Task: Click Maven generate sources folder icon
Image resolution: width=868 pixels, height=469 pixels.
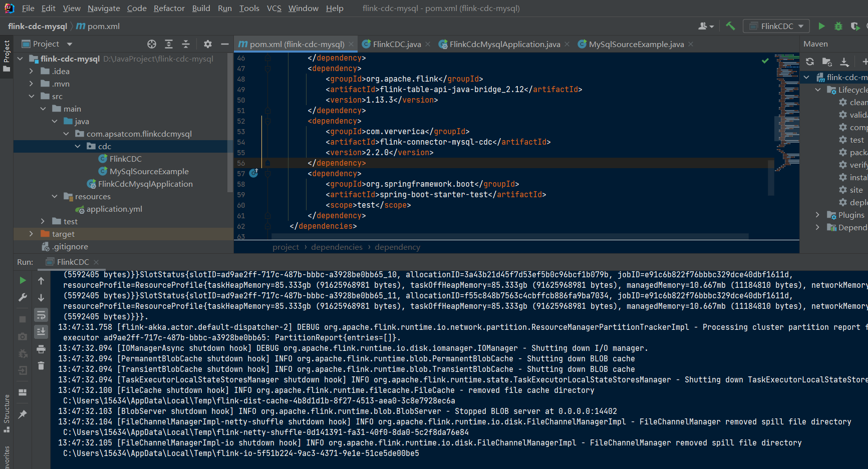Action: [x=827, y=62]
